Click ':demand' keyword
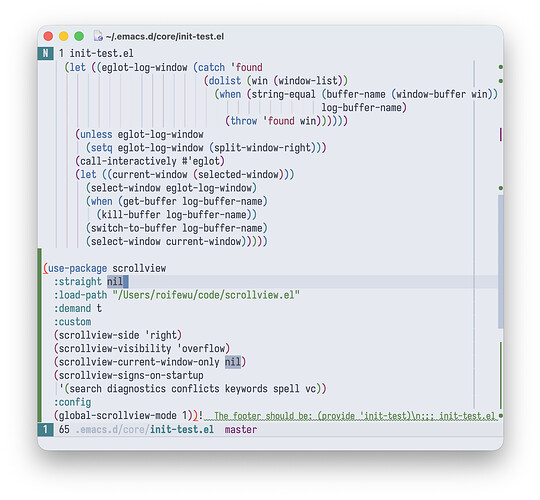This screenshot has width=540, height=500. [x=72, y=309]
